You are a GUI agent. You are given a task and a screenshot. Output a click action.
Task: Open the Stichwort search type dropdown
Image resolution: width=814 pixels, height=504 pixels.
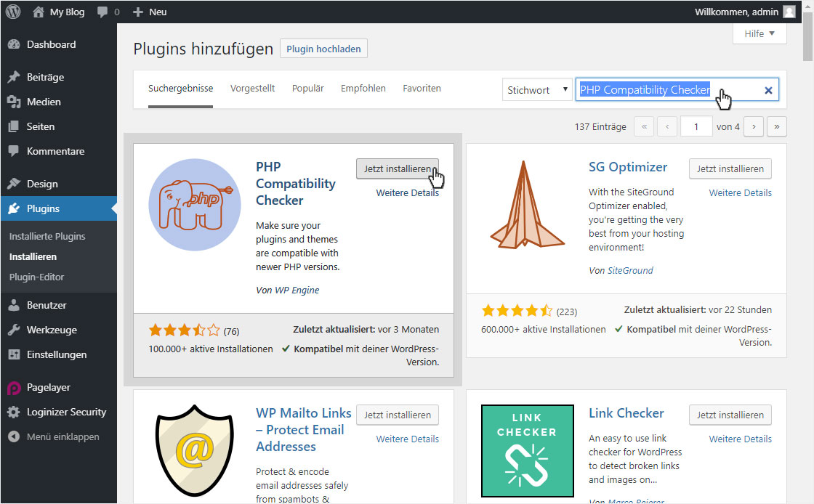(x=537, y=90)
